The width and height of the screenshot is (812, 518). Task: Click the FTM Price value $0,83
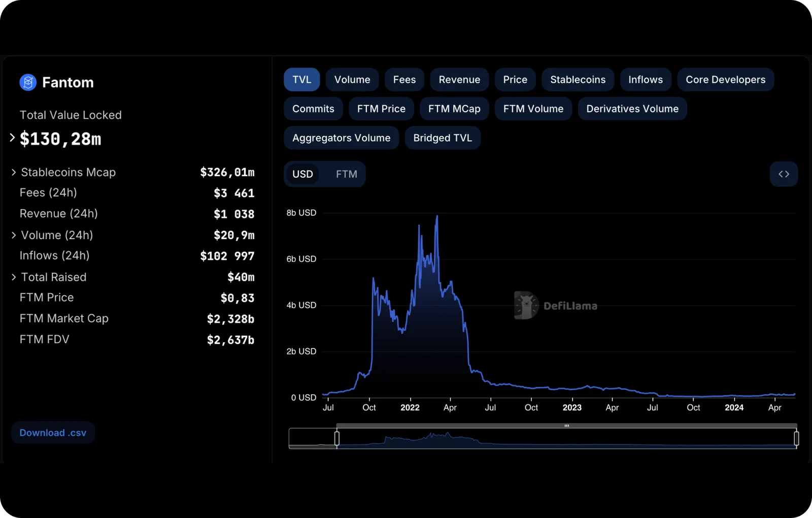pyautogui.click(x=238, y=298)
